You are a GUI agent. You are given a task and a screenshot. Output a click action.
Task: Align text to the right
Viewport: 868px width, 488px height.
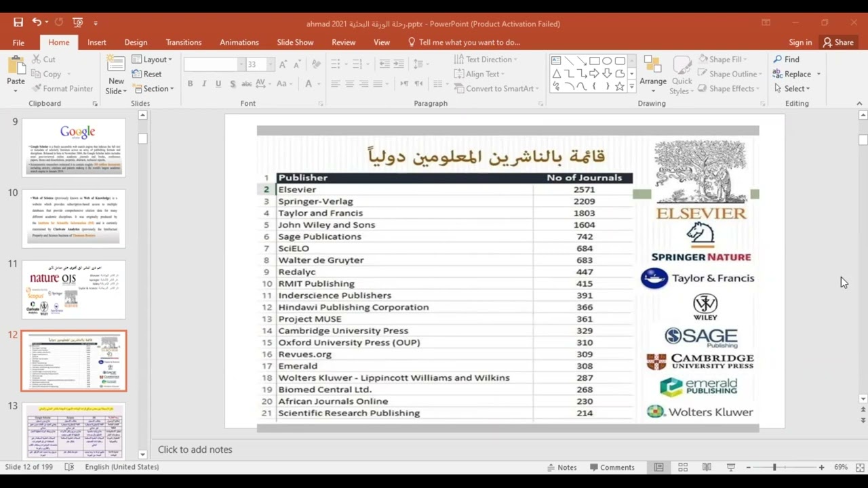[x=364, y=84]
